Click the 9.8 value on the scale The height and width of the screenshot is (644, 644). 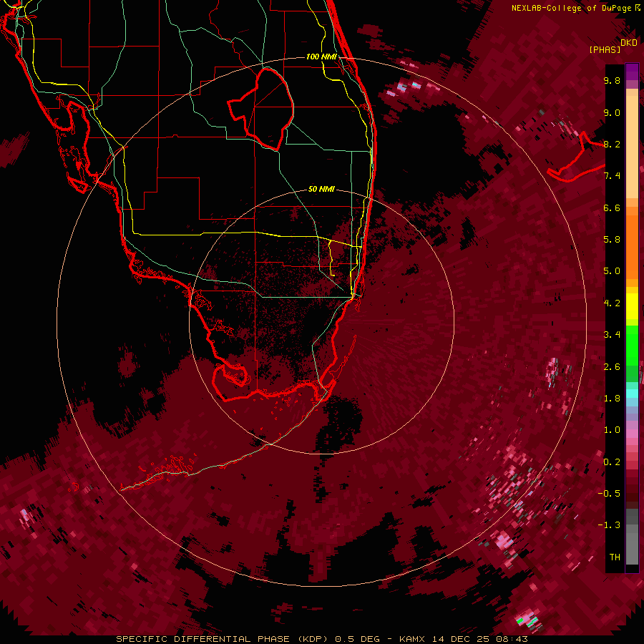click(x=612, y=80)
